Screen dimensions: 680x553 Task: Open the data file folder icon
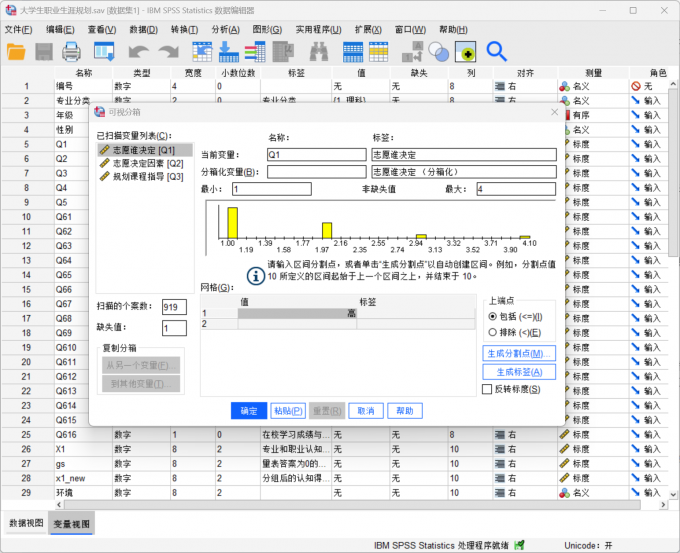(16, 52)
